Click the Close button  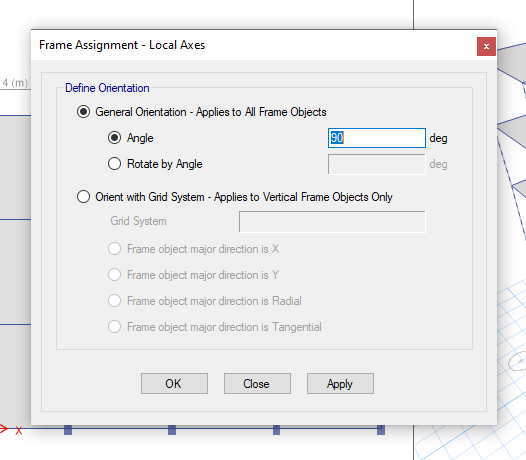click(257, 384)
